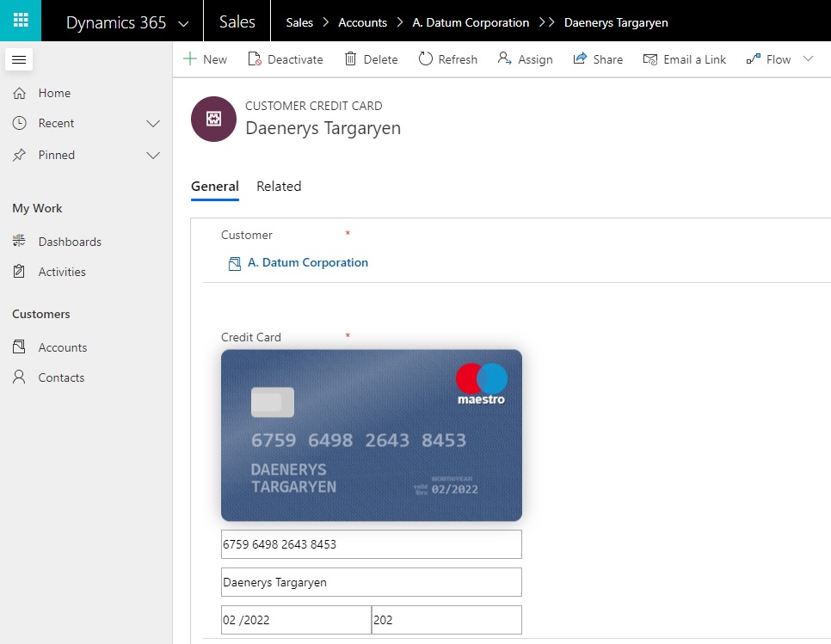Click the cardholder name input field

point(372,582)
